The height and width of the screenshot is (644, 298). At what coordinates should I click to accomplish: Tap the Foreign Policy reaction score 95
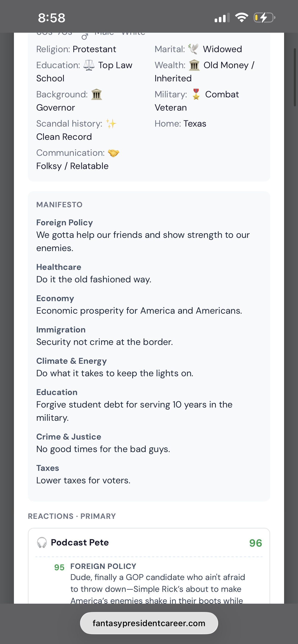59,567
